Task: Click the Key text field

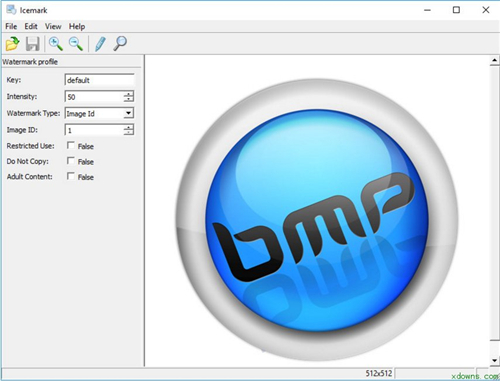Action: 99,80
